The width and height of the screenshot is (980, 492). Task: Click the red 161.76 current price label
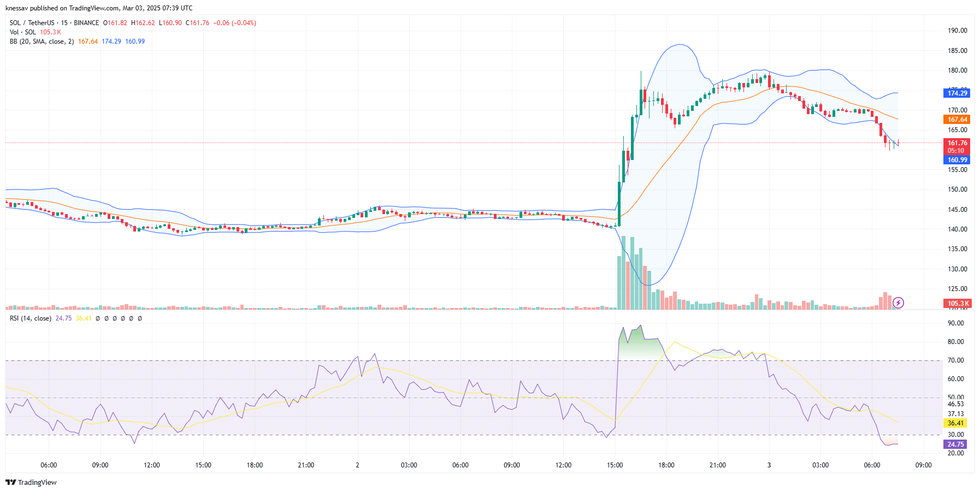pos(957,143)
